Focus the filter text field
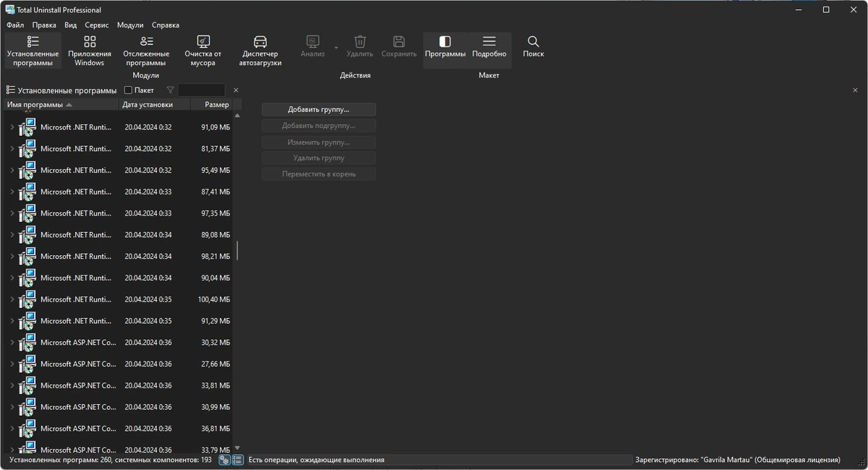Image resolution: width=868 pixels, height=470 pixels. click(x=201, y=90)
